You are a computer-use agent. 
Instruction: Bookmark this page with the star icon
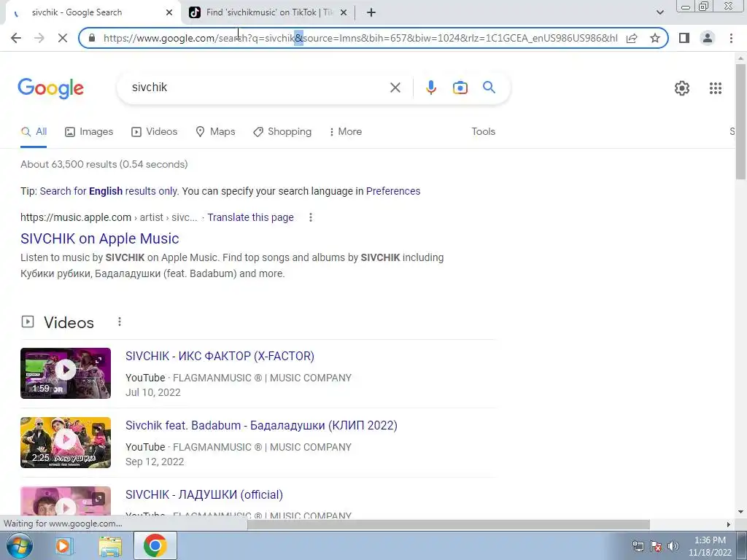point(655,38)
